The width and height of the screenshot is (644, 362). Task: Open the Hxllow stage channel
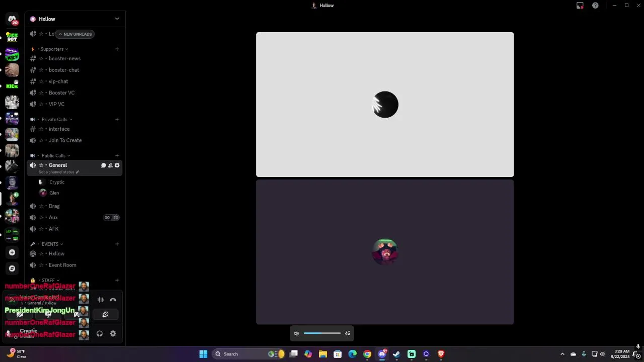pos(74,254)
